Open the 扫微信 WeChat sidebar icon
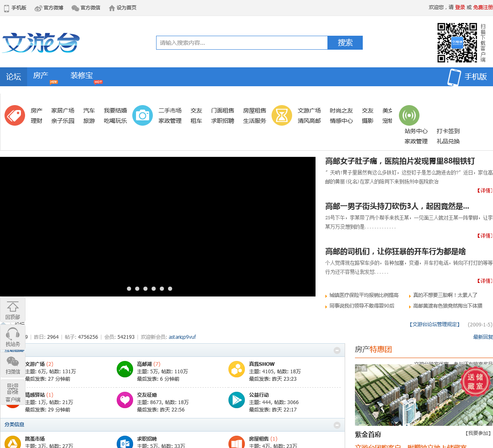The height and width of the screenshot is (448, 493). click(x=13, y=361)
